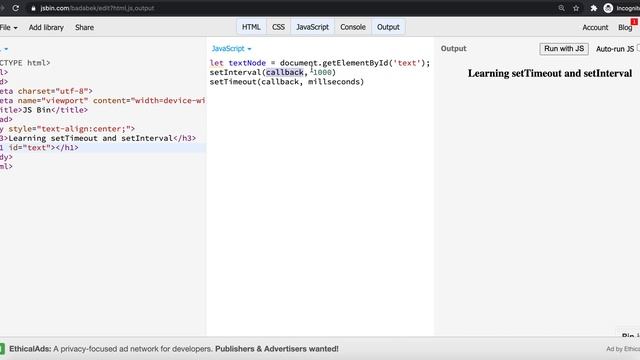Click the green EthicalAds logo icon
The width and height of the screenshot is (640, 360).
pyautogui.click(x=2, y=349)
